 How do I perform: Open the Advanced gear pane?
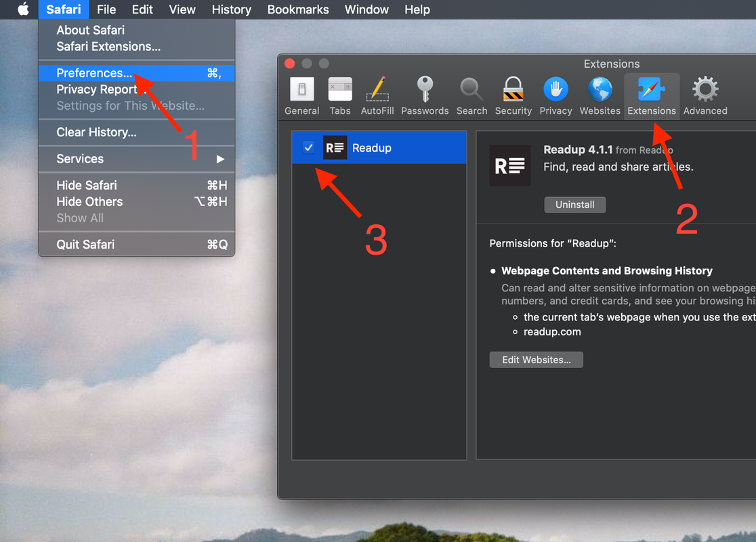pyautogui.click(x=705, y=96)
